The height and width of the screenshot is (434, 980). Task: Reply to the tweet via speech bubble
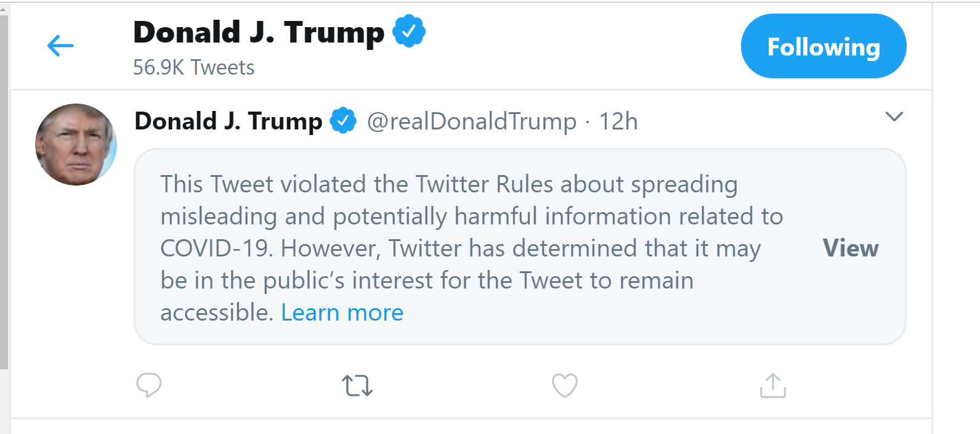[x=148, y=385]
